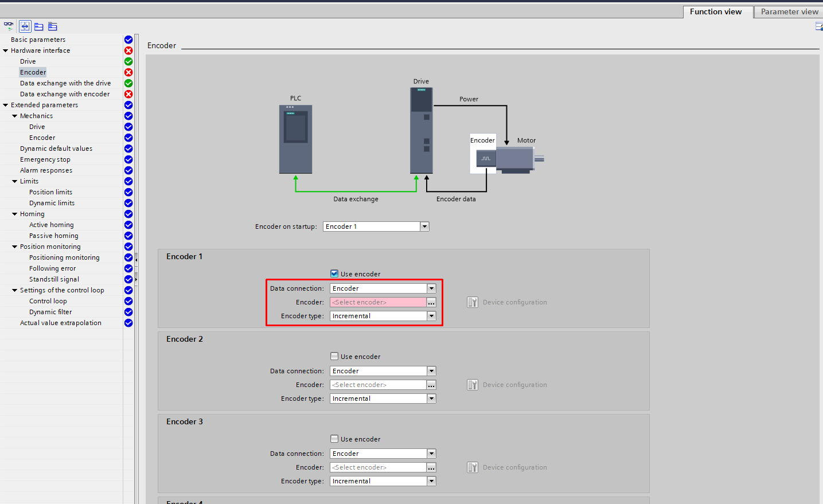Click the stacked-folders icon in navigation toolbar
This screenshot has width=823, height=504.
[53, 26]
